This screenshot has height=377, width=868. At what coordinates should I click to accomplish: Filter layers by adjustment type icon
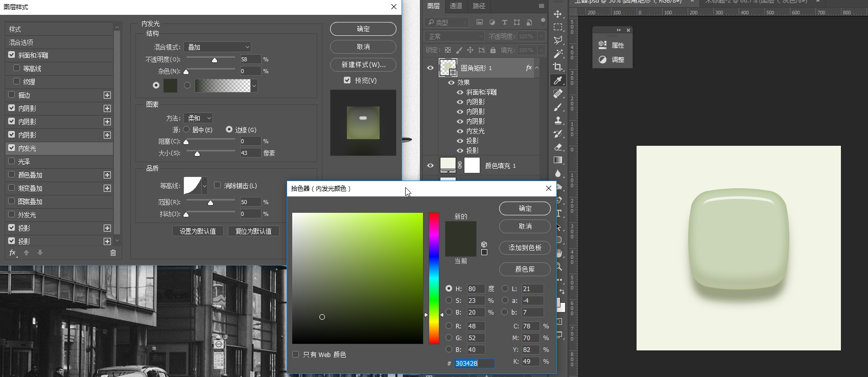coord(492,22)
